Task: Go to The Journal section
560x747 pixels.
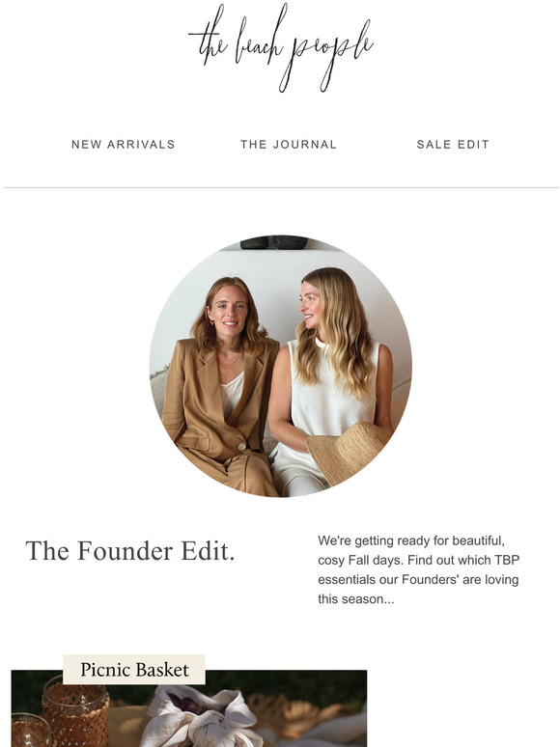Action: (289, 145)
